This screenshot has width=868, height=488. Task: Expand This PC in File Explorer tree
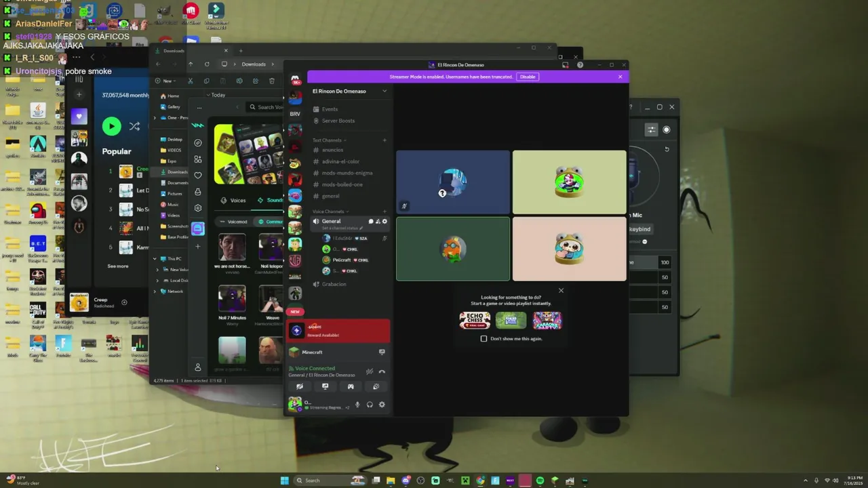tap(155, 259)
